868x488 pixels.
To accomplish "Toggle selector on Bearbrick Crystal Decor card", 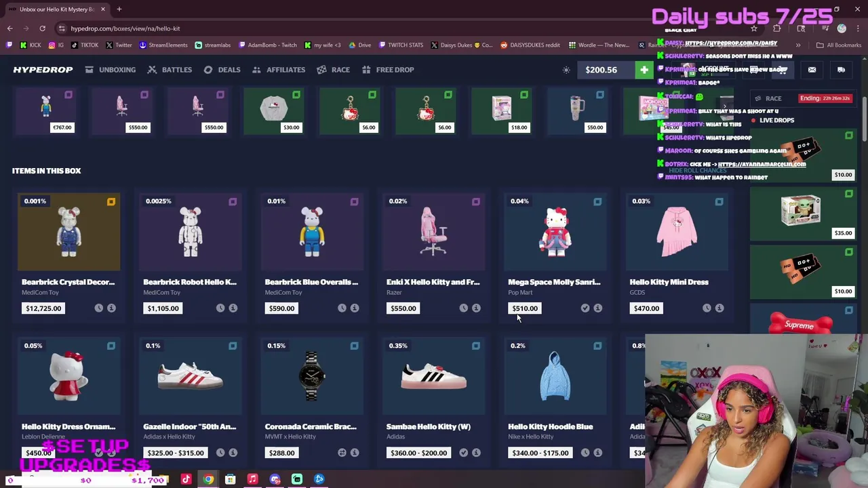I will (111, 201).
